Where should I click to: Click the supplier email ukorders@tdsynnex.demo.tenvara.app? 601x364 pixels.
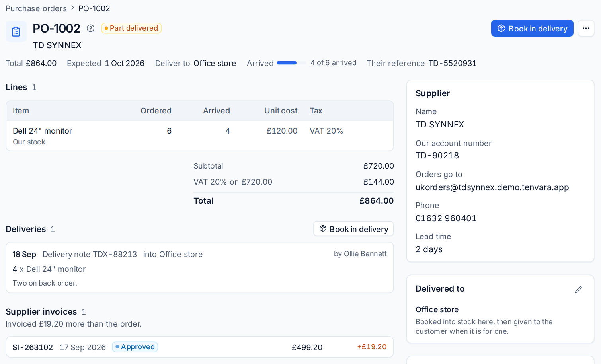pyautogui.click(x=492, y=187)
